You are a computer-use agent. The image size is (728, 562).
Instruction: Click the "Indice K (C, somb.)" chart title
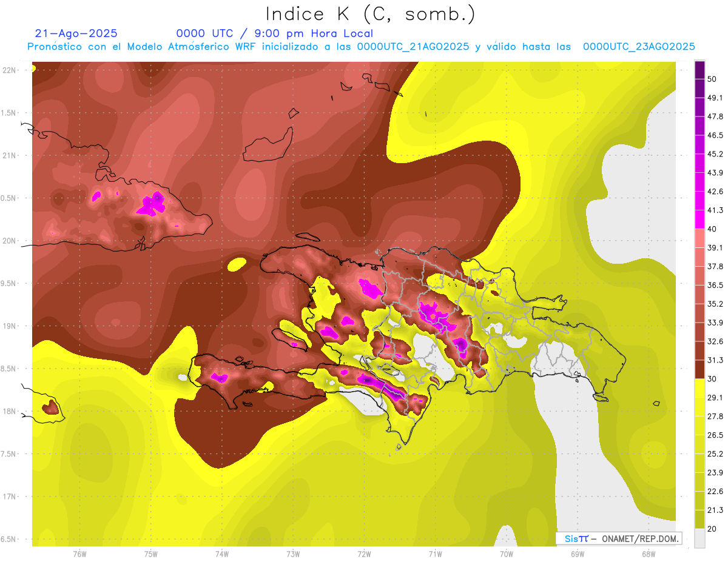pos(370,14)
